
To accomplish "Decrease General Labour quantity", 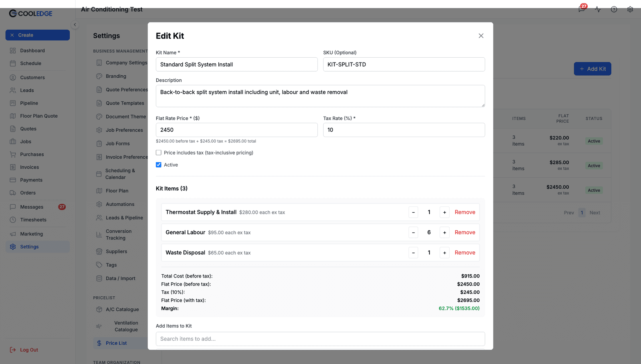I will [413, 232].
